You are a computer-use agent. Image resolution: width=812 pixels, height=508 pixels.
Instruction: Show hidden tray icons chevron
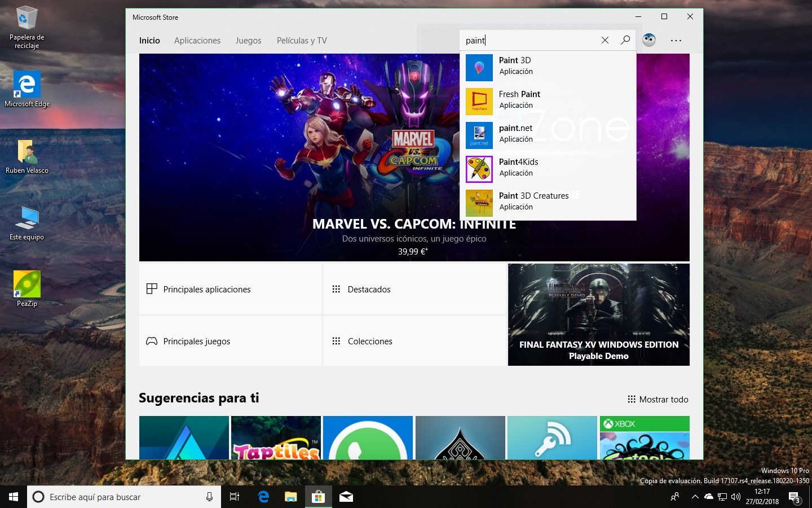point(695,497)
